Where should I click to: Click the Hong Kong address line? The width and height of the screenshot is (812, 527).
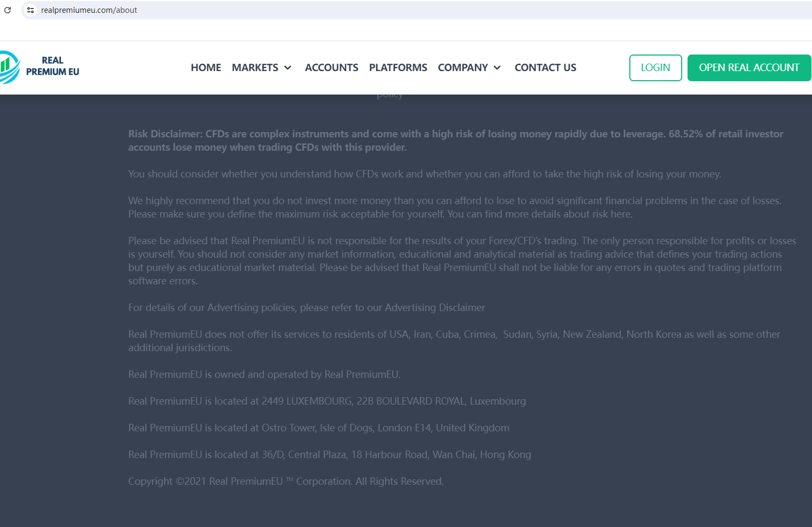coord(330,455)
